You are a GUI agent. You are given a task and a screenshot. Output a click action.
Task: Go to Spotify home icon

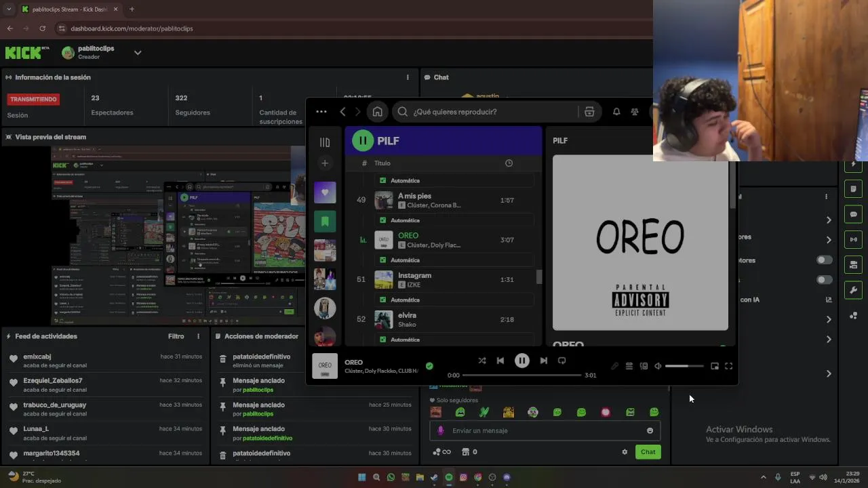(378, 112)
